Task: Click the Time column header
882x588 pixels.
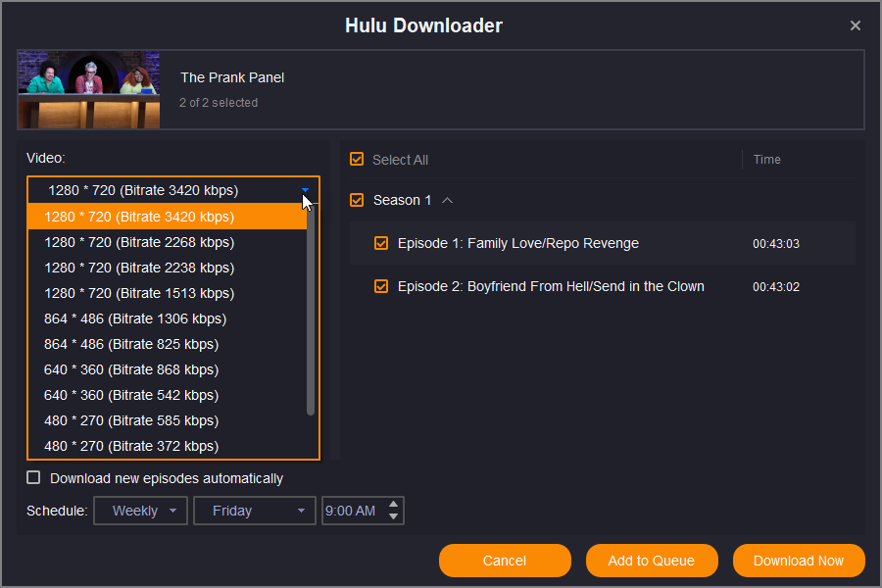Action: point(766,159)
